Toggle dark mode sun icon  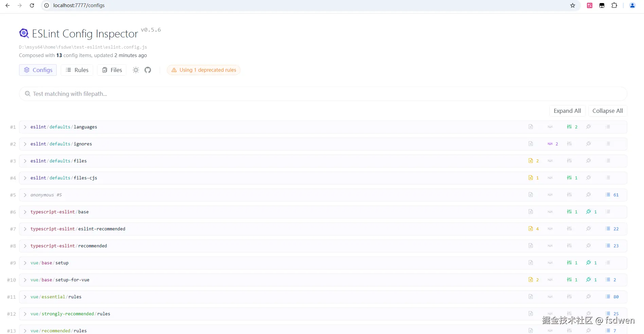tap(136, 70)
